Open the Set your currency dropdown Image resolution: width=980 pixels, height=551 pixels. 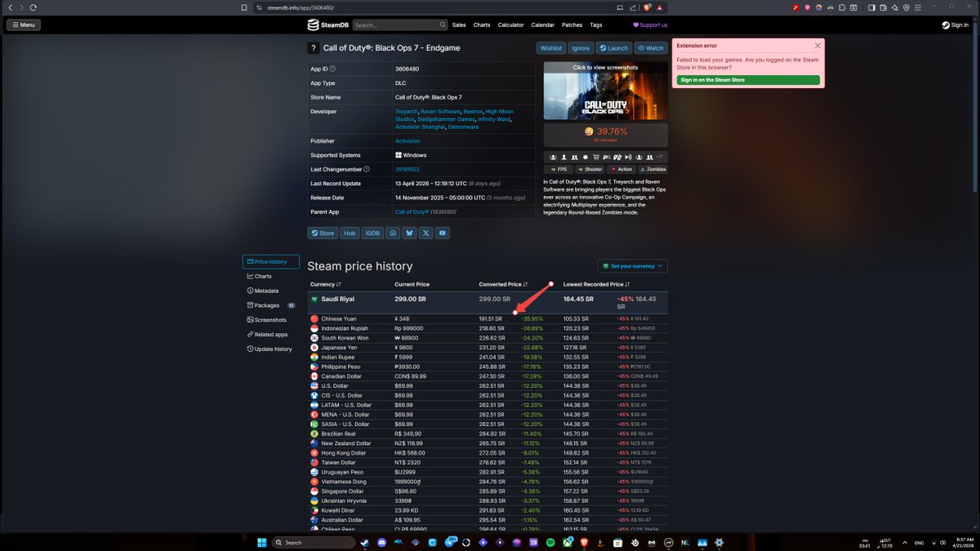[632, 266]
